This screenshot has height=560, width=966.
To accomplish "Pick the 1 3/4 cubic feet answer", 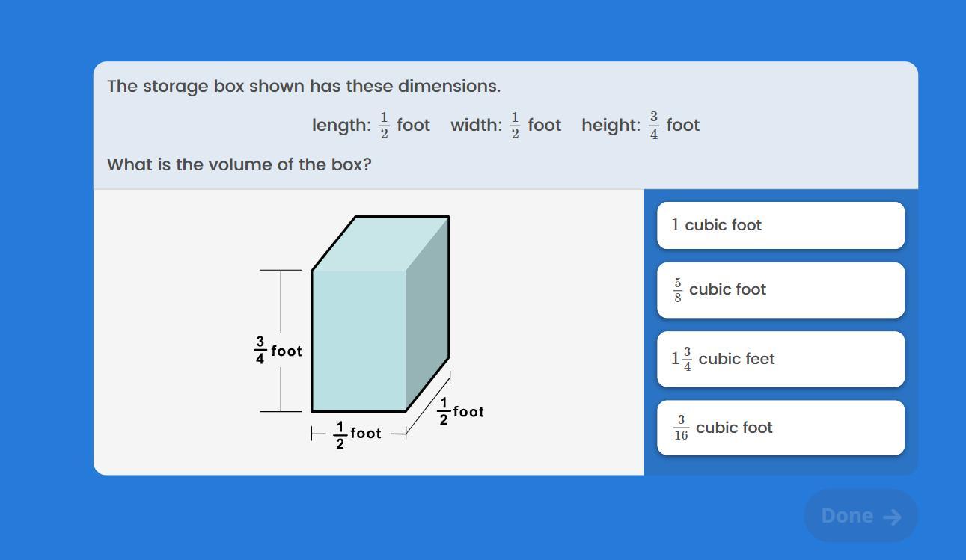I will pos(780,359).
